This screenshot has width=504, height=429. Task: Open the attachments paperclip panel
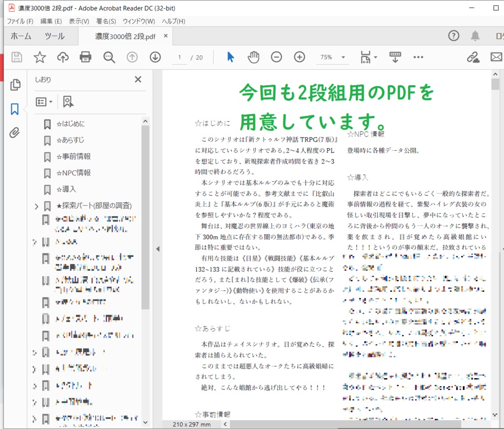[14, 132]
